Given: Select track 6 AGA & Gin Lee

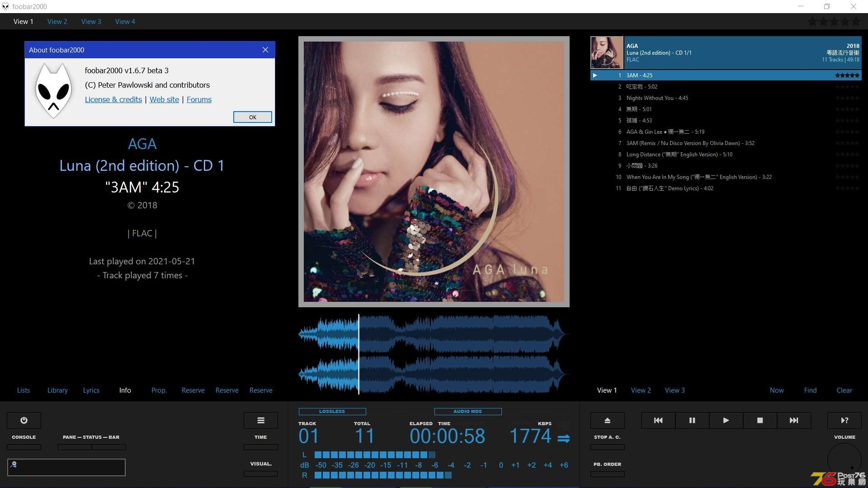Looking at the screenshot, I should (x=726, y=132).
